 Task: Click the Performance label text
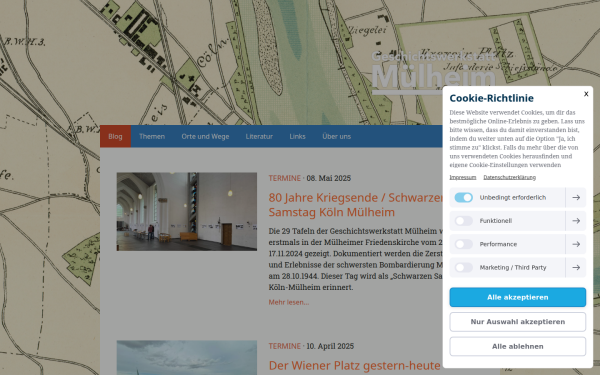click(498, 244)
